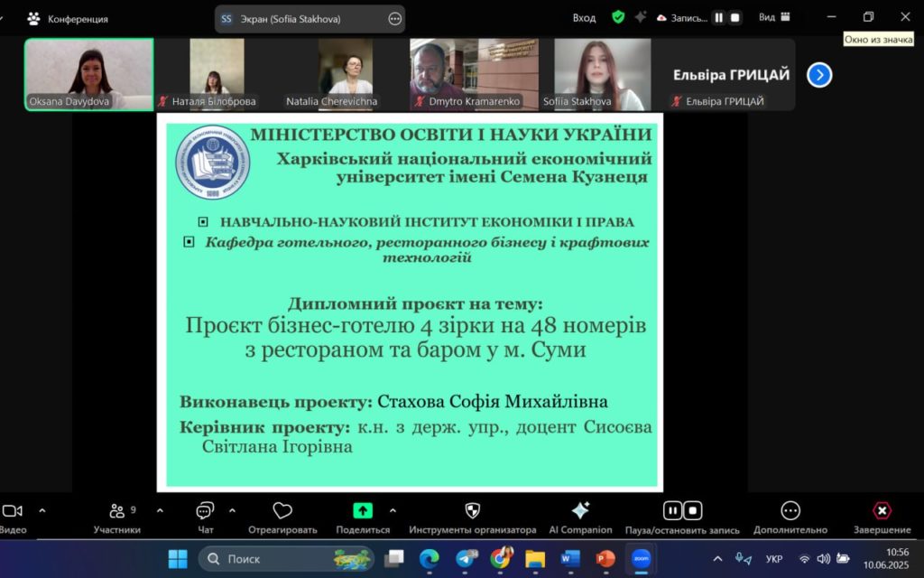Click the red Завершение end meeting button
Screen dimensions: 924x578
point(882,511)
